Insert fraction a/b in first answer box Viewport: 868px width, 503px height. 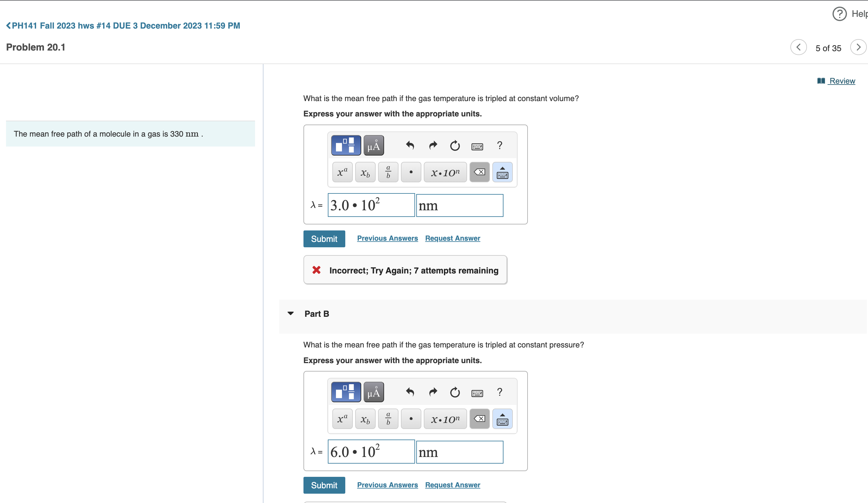(x=388, y=172)
